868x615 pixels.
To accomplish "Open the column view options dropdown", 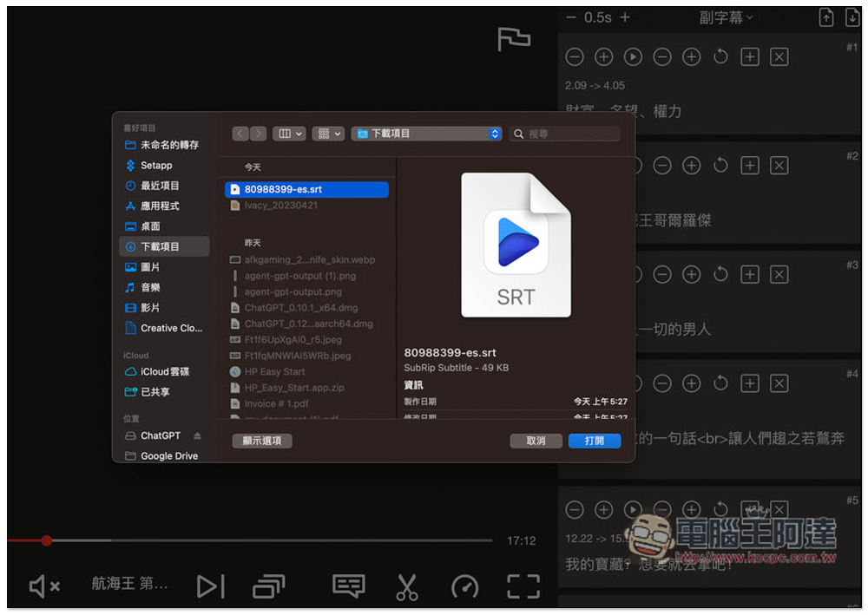I will (289, 134).
